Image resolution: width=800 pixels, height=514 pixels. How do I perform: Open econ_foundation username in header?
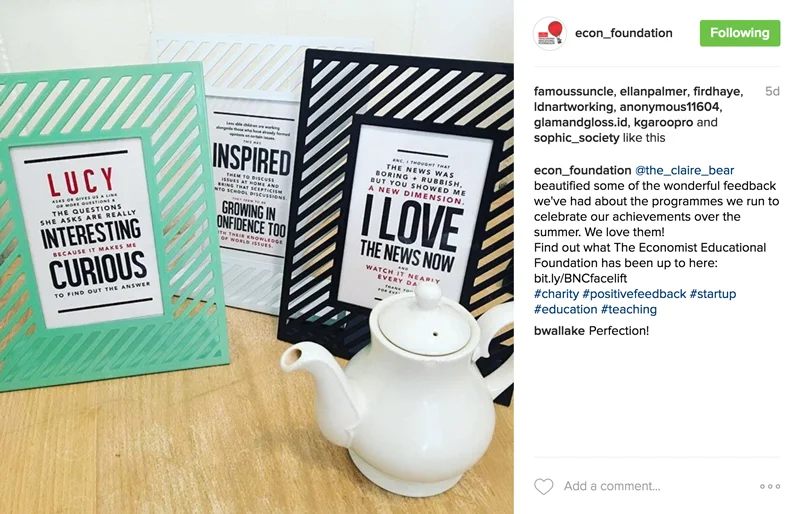pos(623,33)
